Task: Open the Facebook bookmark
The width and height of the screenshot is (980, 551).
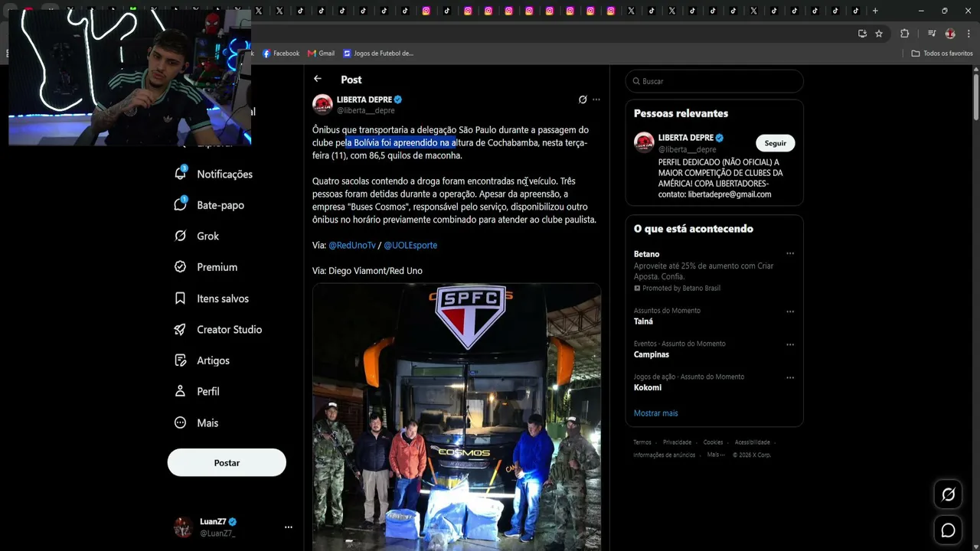Action: (x=281, y=54)
